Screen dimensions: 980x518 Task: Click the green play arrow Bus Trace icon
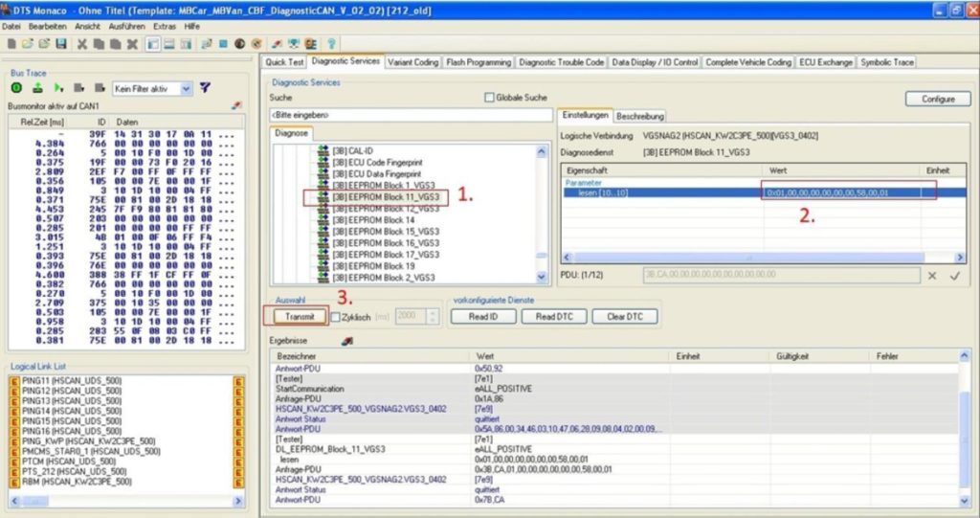[58, 88]
